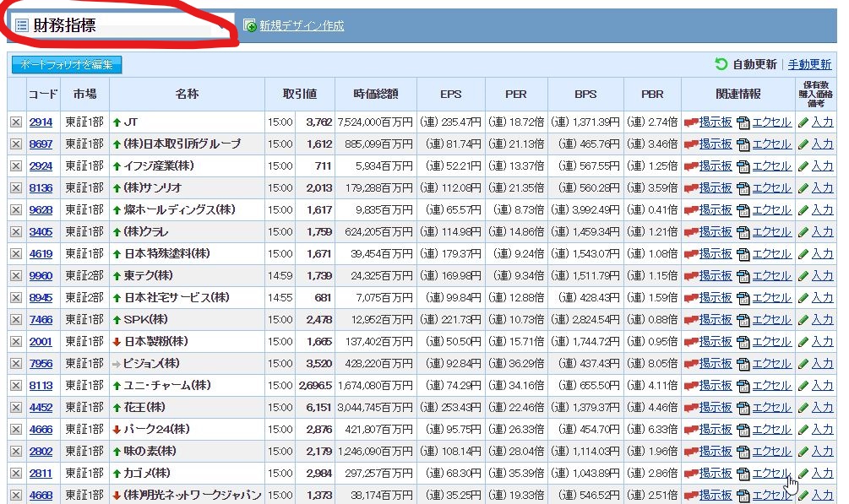Remove イフジ産業 row with X icon
The height and width of the screenshot is (504, 849).
click(x=16, y=166)
